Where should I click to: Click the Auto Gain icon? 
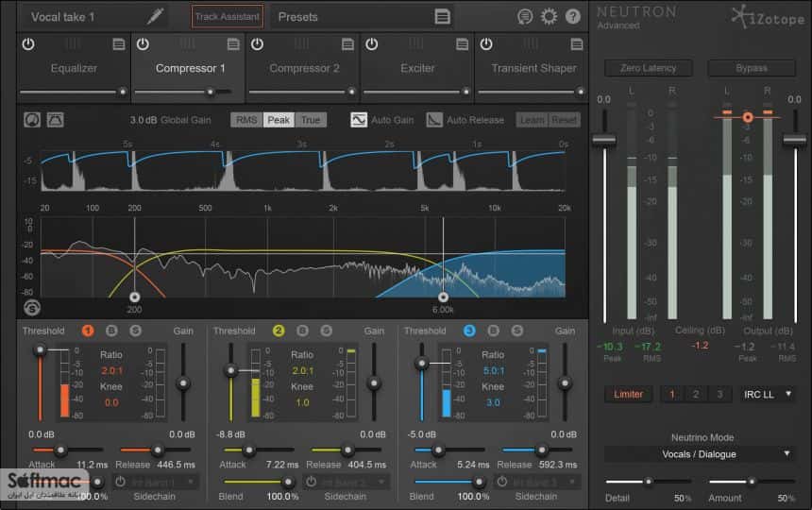click(x=359, y=120)
